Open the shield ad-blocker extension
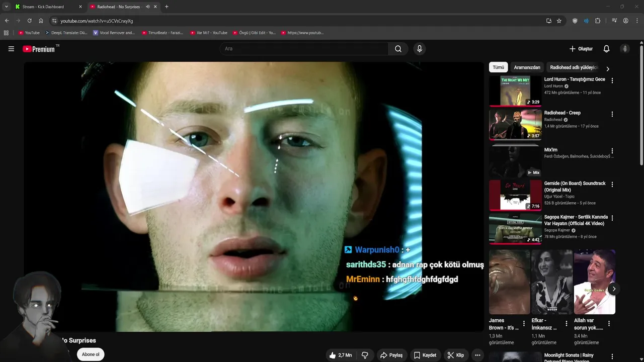The width and height of the screenshot is (644, 362). 575,21
